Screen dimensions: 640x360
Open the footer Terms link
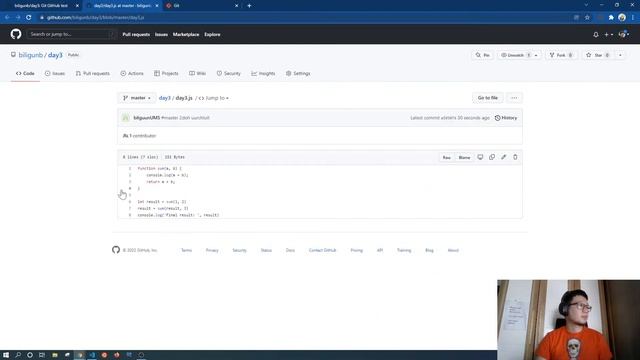click(x=187, y=250)
